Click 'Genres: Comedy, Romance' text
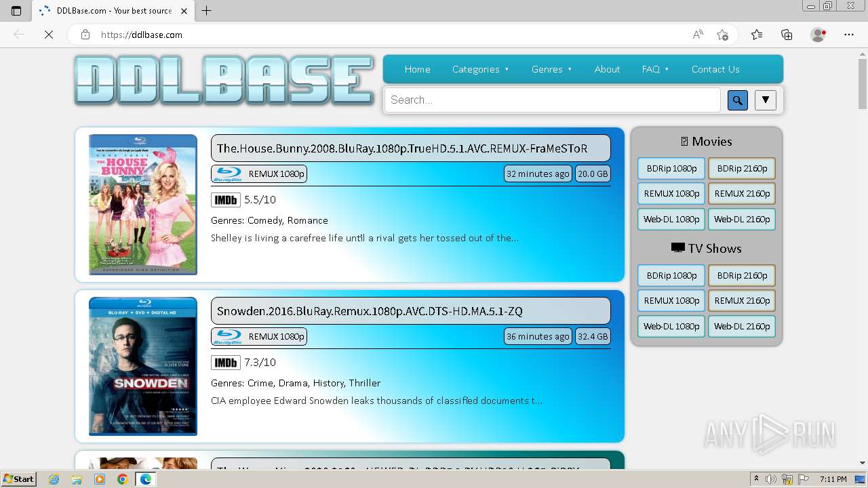This screenshot has width=868, height=488. (x=269, y=220)
